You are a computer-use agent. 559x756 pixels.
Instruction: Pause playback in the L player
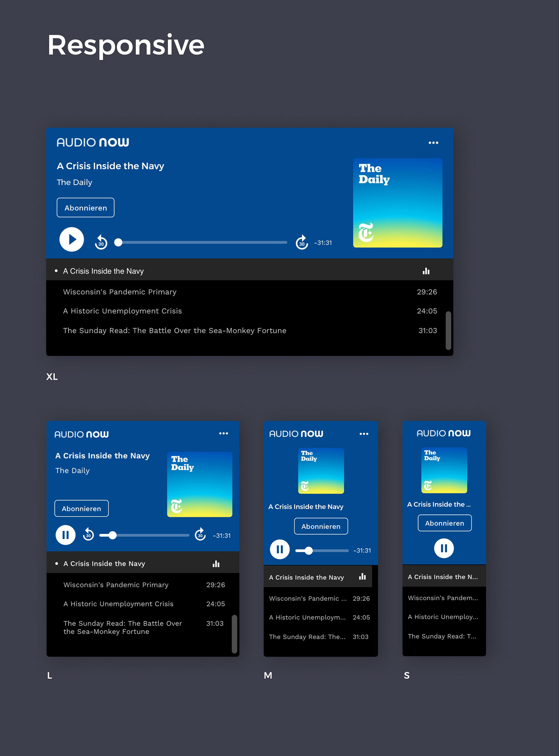pyautogui.click(x=65, y=535)
